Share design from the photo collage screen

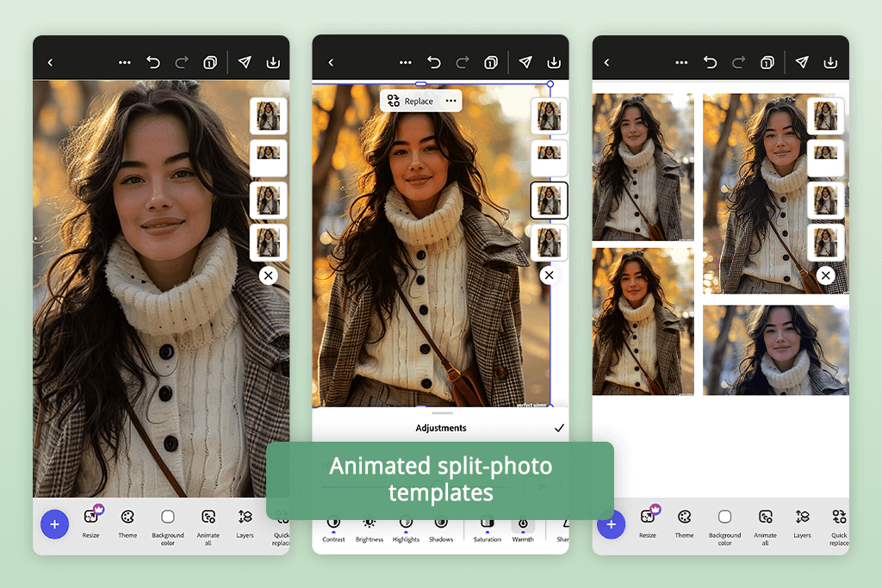click(802, 62)
